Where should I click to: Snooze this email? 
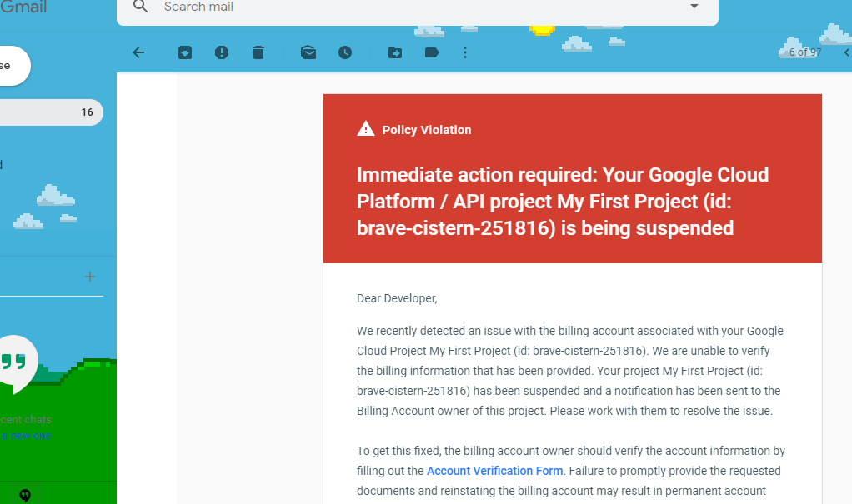coord(345,52)
